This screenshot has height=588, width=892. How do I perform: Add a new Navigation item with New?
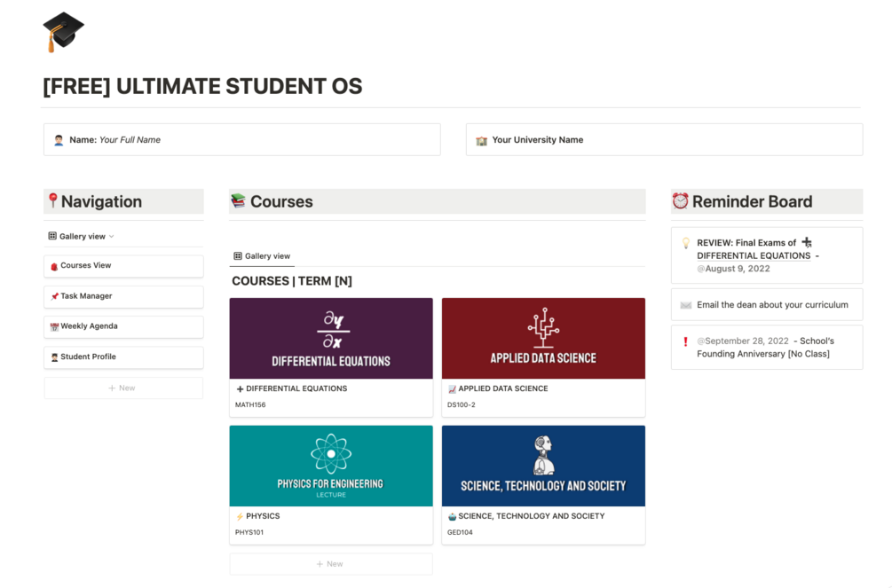[x=123, y=388]
